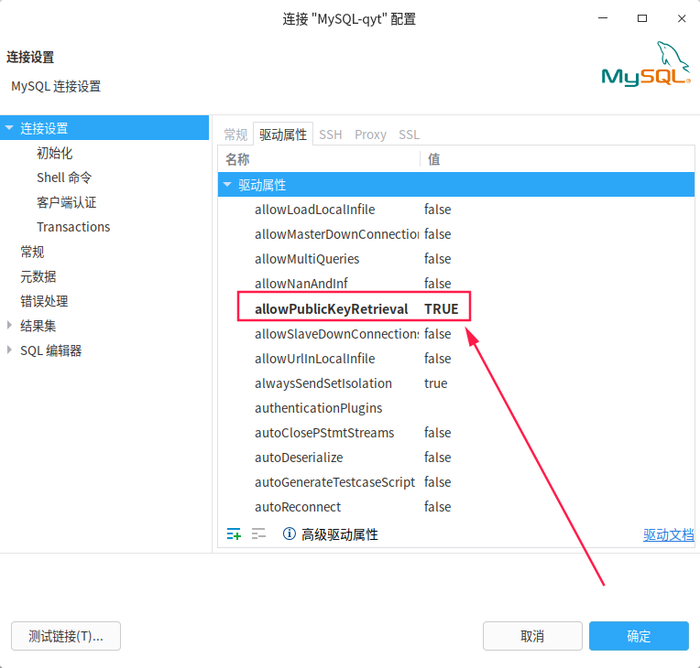Confirm with the 确定 button
This screenshot has height=668, width=700.
point(639,636)
